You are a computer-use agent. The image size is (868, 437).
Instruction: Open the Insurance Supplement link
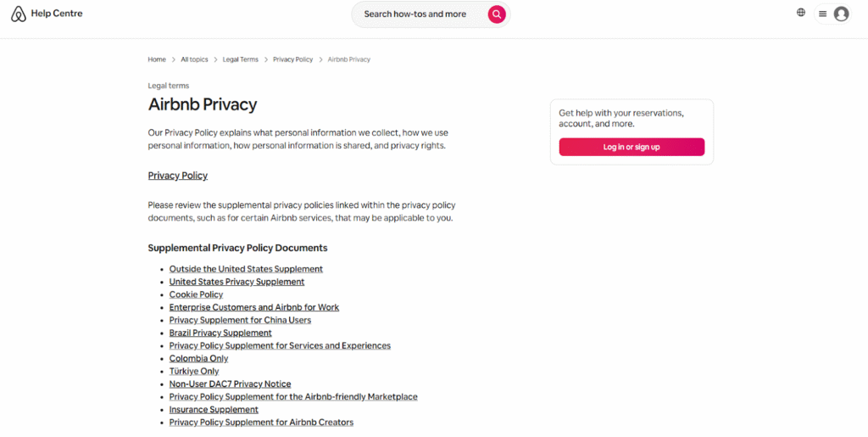214,409
